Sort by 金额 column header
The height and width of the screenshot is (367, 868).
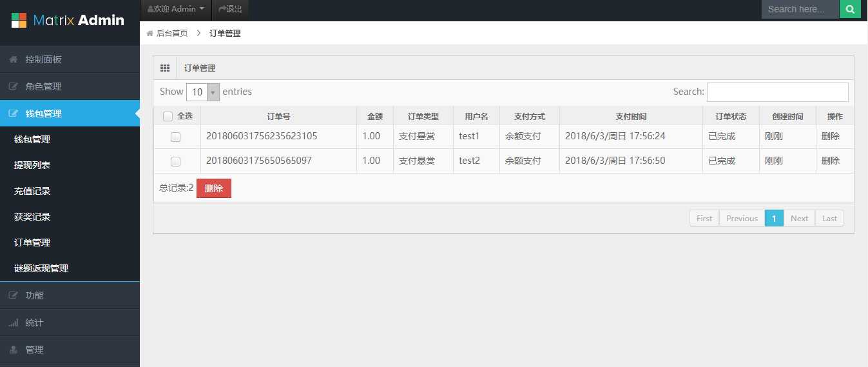tap(375, 117)
